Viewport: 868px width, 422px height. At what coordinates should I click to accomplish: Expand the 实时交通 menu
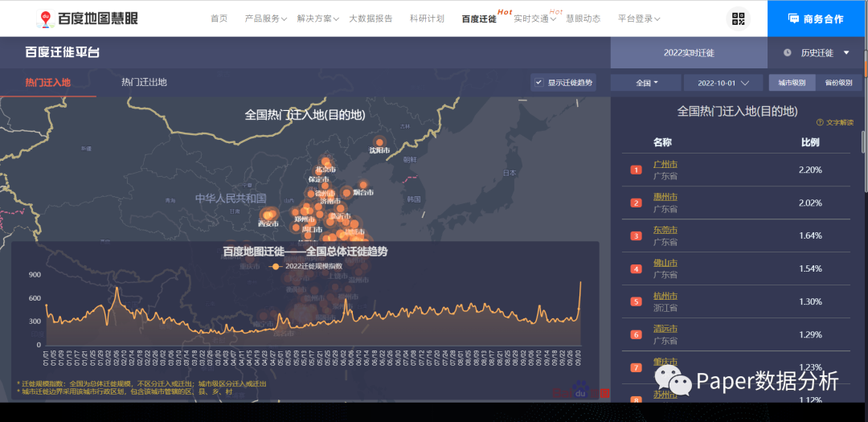pos(534,18)
